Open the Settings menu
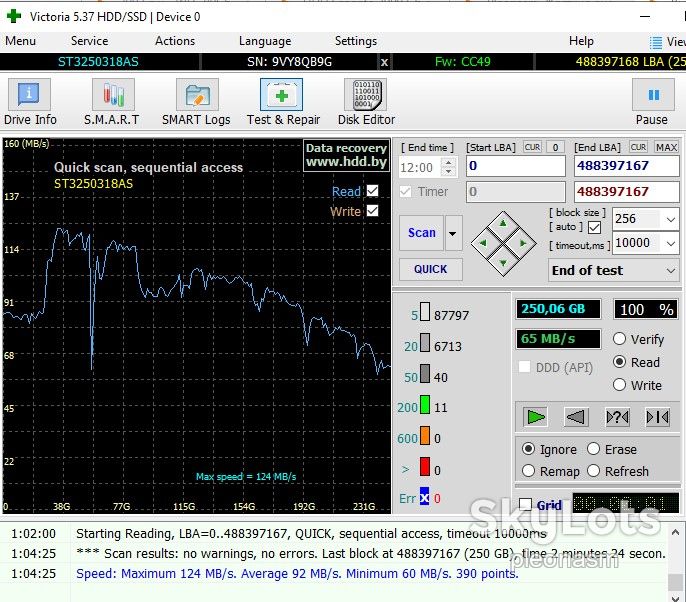Viewport: 686px width, 602px height. 356,41
